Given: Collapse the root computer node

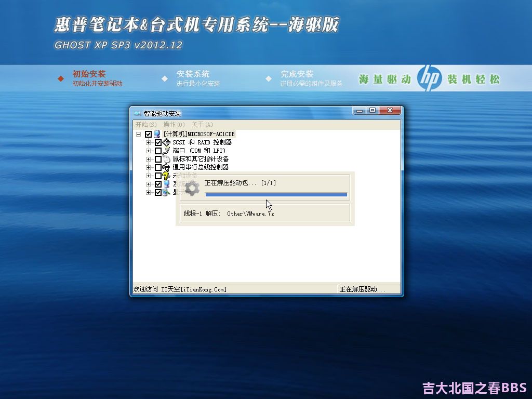Looking at the screenshot, I should 138,135.
